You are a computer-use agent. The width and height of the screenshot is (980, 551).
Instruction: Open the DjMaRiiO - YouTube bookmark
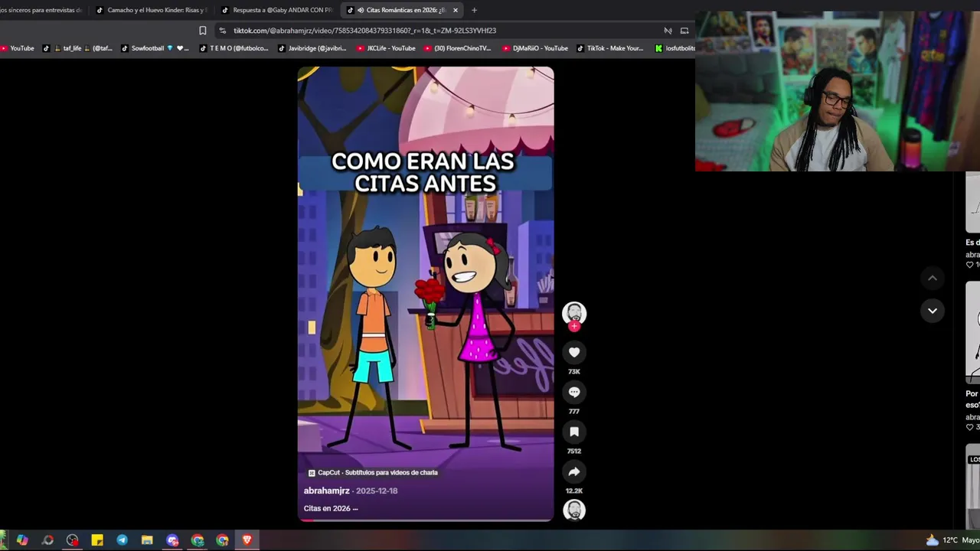point(535,48)
